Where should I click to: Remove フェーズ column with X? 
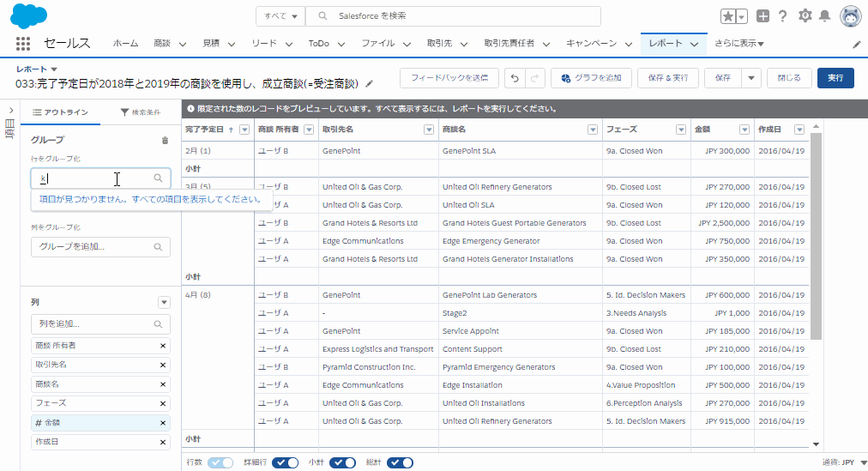click(163, 404)
